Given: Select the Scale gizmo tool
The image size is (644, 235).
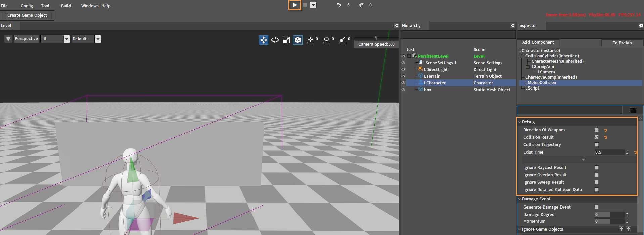Looking at the screenshot, I should [286, 40].
